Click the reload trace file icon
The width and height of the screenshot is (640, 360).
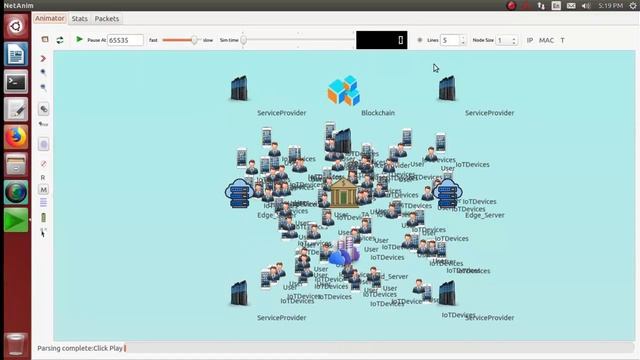[x=60, y=40]
